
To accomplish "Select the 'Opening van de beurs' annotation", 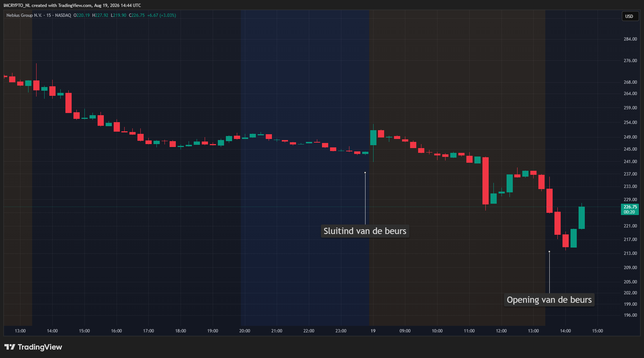I will pos(549,300).
